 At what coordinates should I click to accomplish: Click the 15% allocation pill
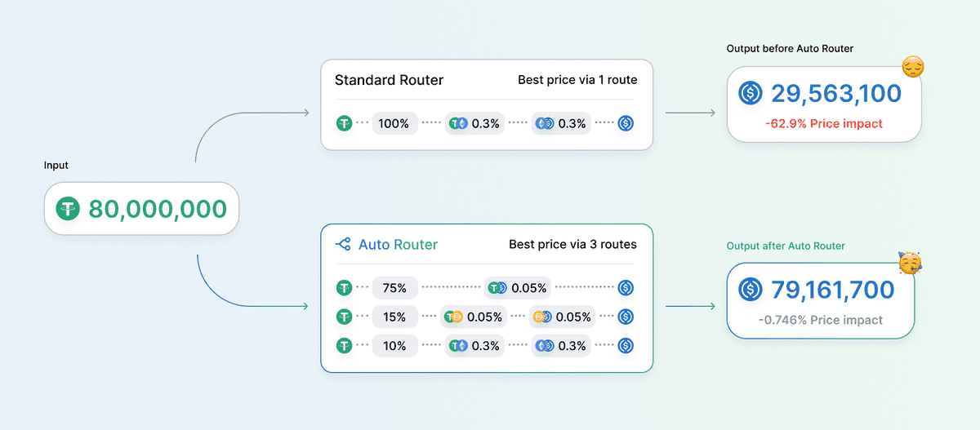394,317
